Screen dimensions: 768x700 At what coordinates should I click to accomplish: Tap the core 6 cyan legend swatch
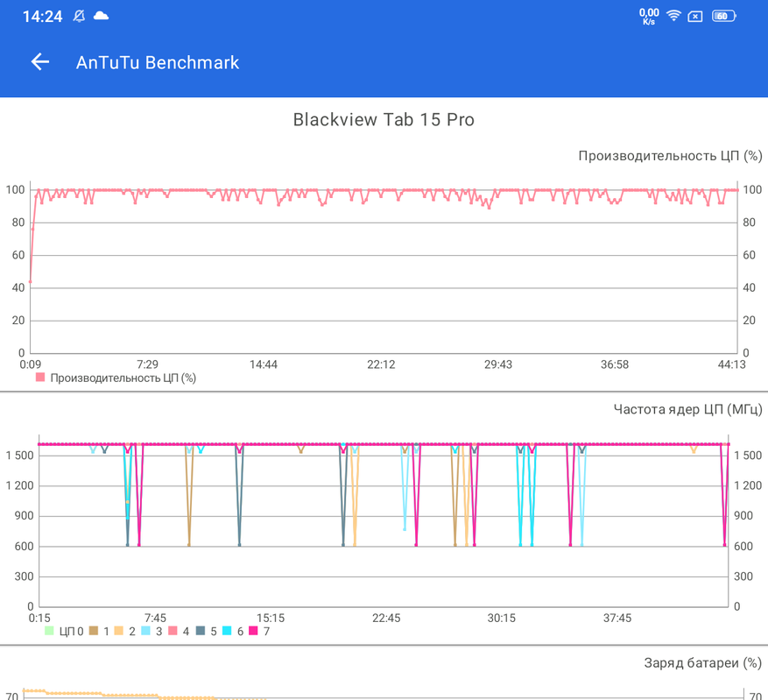coord(227,631)
